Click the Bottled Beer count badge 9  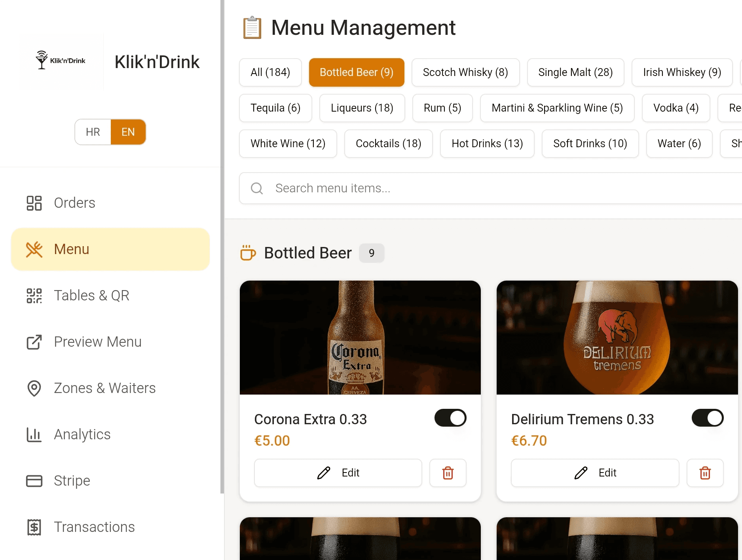click(x=372, y=253)
